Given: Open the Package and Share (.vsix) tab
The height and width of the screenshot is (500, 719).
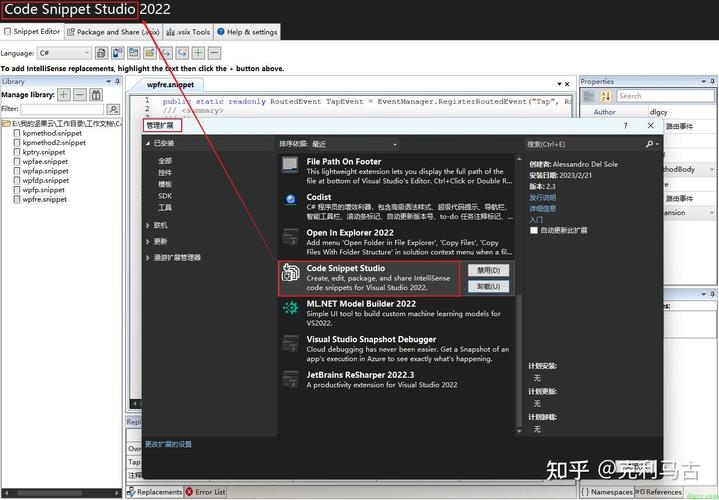Looking at the screenshot, I should click(114, 32).
